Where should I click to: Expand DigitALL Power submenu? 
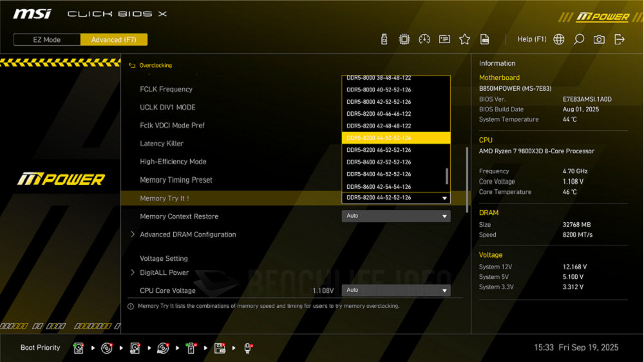[164, 273]
